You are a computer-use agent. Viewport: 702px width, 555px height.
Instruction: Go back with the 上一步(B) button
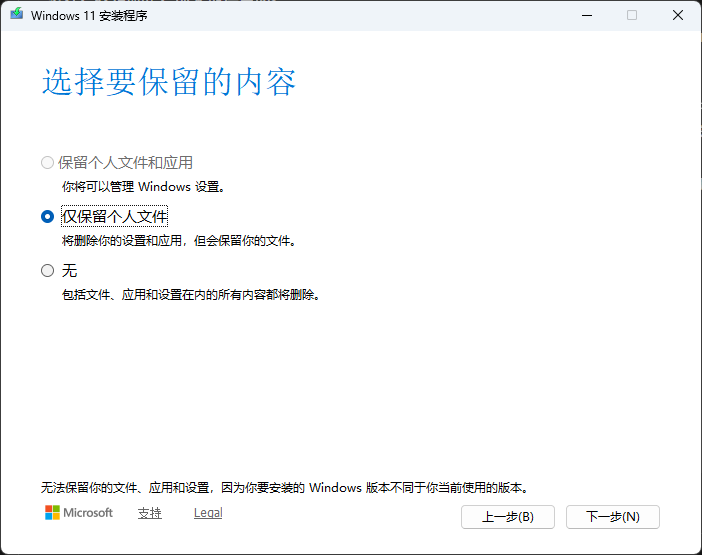508,517
